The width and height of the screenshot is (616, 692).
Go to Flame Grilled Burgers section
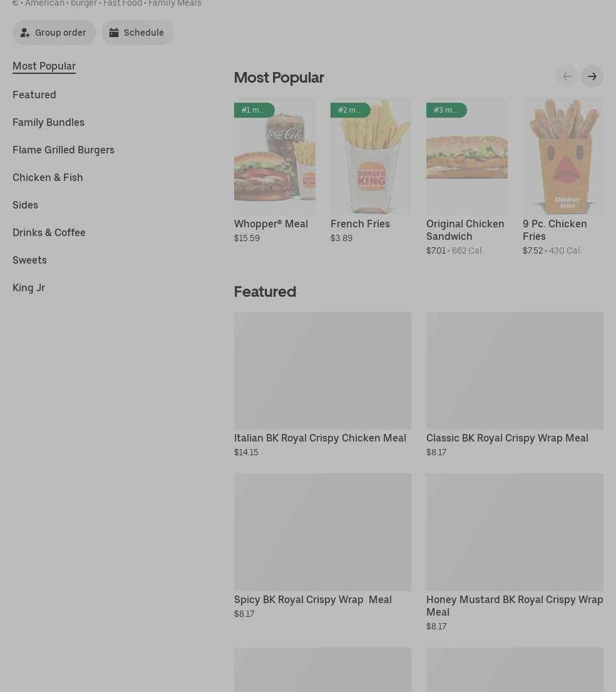pyautogui.click(x=64, y=150)
